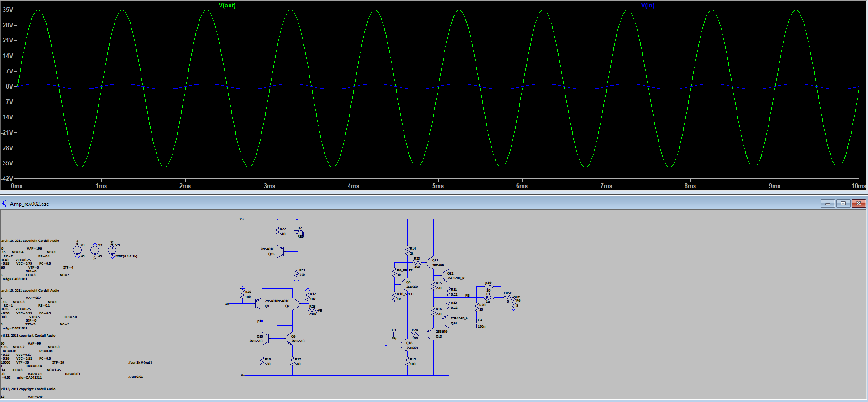Screen dimensions: 868x402
Task: Select load resistor R6 8 ohm
Action: click(x=513, y=303)
